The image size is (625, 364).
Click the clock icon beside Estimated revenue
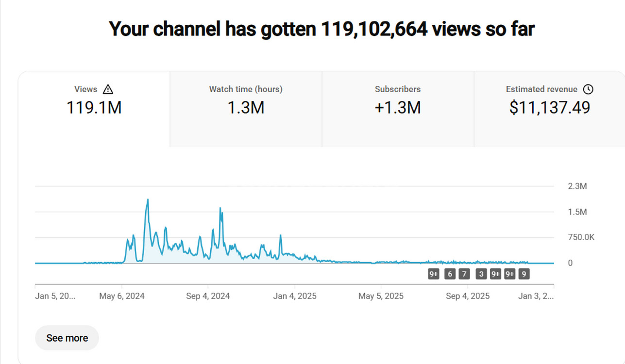(588, 89)
